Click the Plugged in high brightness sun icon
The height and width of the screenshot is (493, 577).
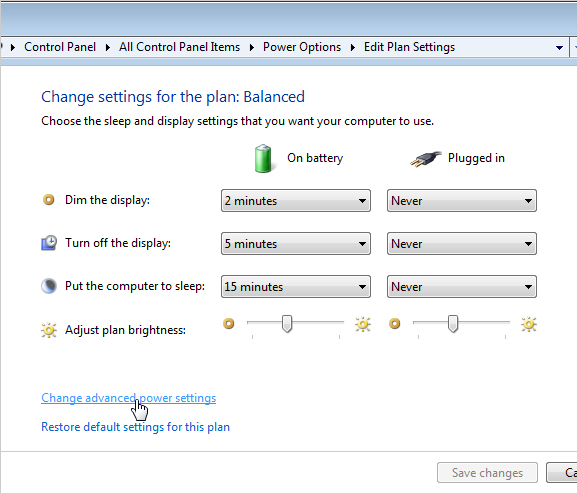pyautogui.click(x=529, y=324)
